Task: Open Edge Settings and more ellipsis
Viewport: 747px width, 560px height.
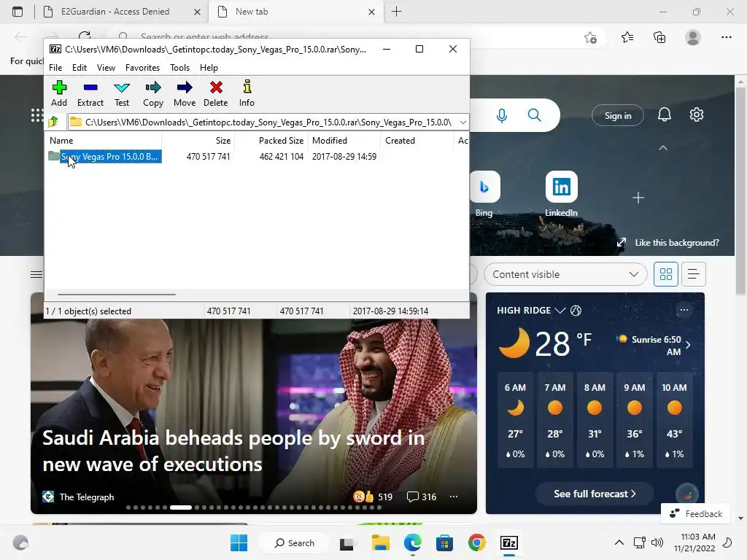Action: [726, 37]
